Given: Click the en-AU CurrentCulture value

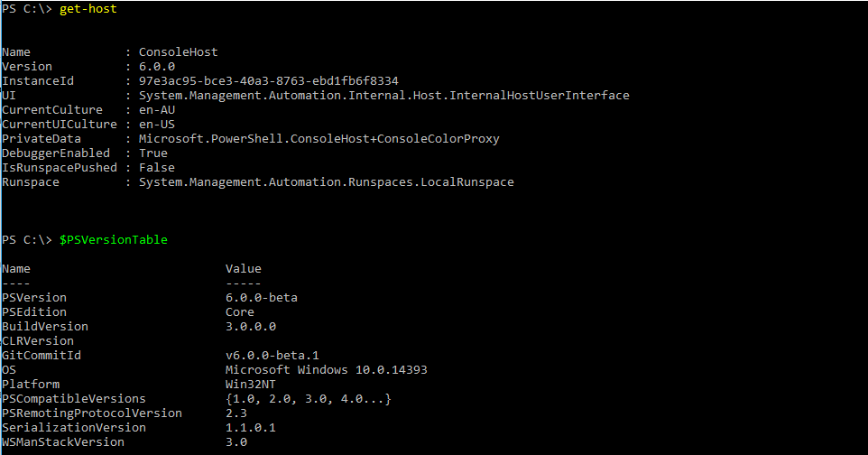Looking at the screenshot, I should 156,110.
